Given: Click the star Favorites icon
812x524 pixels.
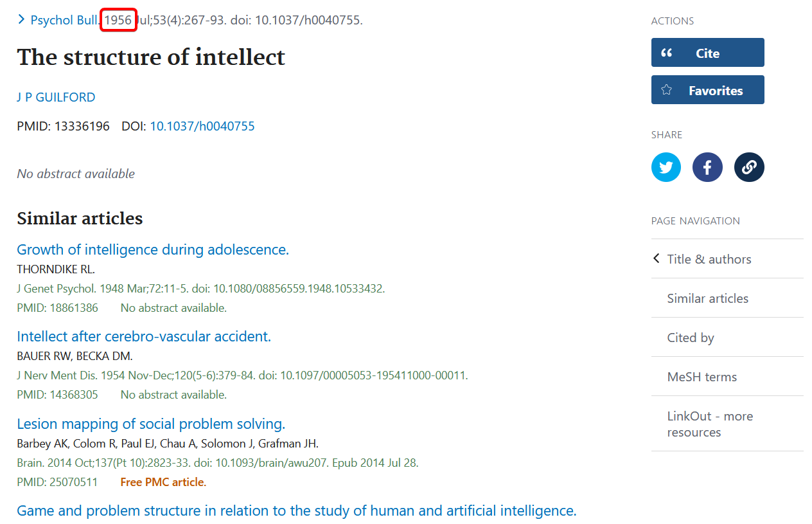Looking at the screenshot, I should pos(667,90).
